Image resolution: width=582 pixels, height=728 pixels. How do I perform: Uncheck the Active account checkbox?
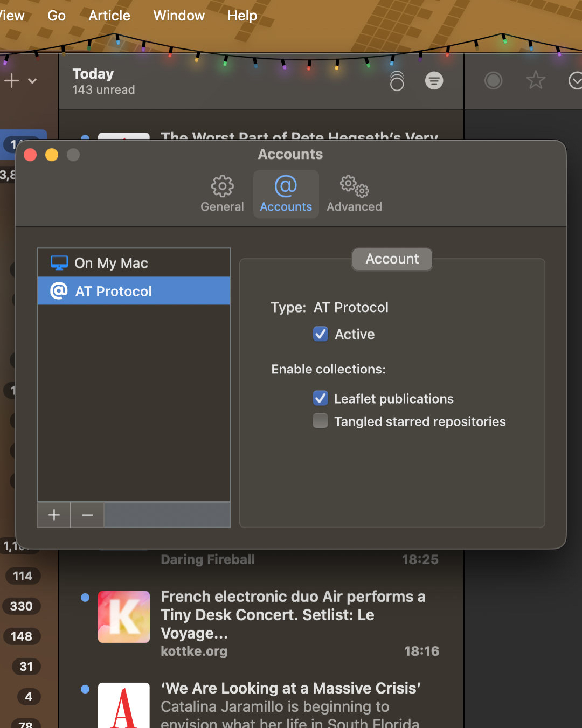tap(321, 334)
